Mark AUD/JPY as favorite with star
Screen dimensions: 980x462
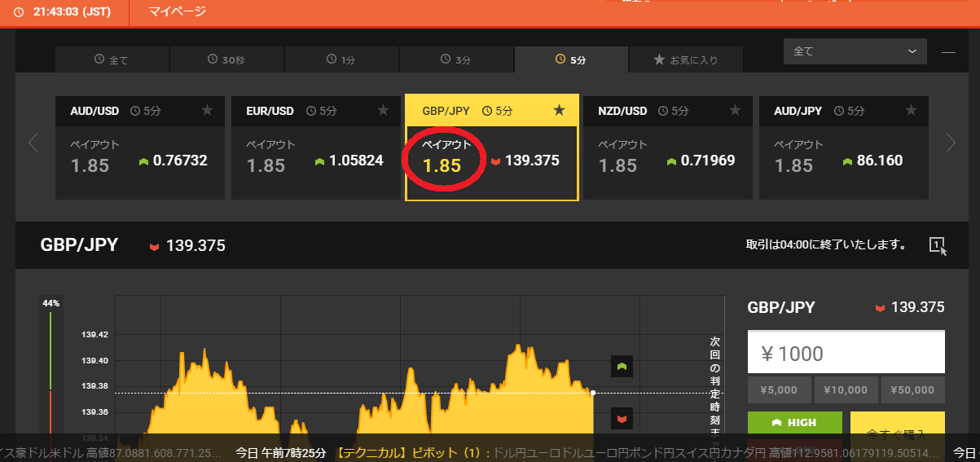pos(911,111)
